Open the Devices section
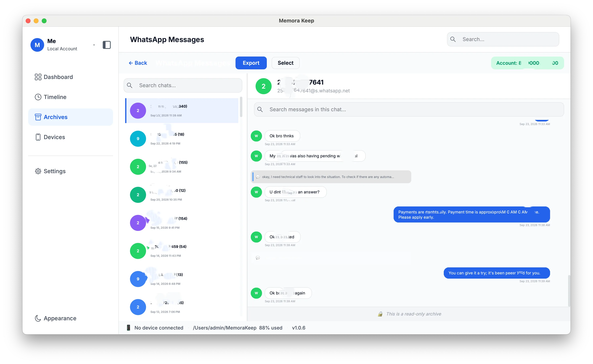This screenshot has height=364, width=593. pyautogui.click(x=71, y=137)
